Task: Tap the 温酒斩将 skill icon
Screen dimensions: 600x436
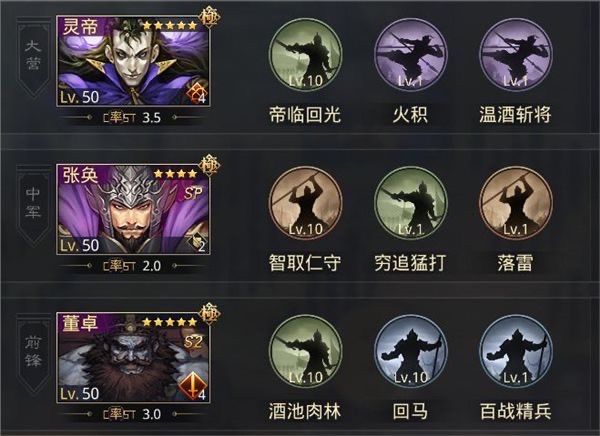Action: coord(516,55)
